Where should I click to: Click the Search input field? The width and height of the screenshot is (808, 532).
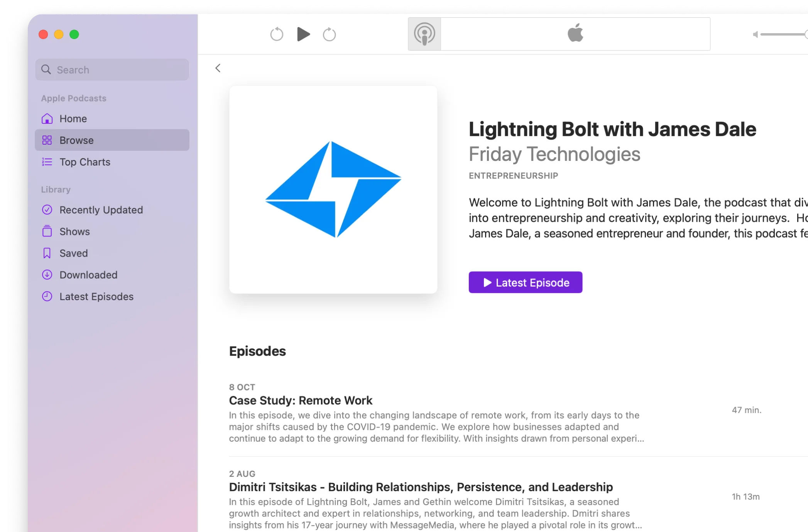pyautogui.click(x=112, y=70)
